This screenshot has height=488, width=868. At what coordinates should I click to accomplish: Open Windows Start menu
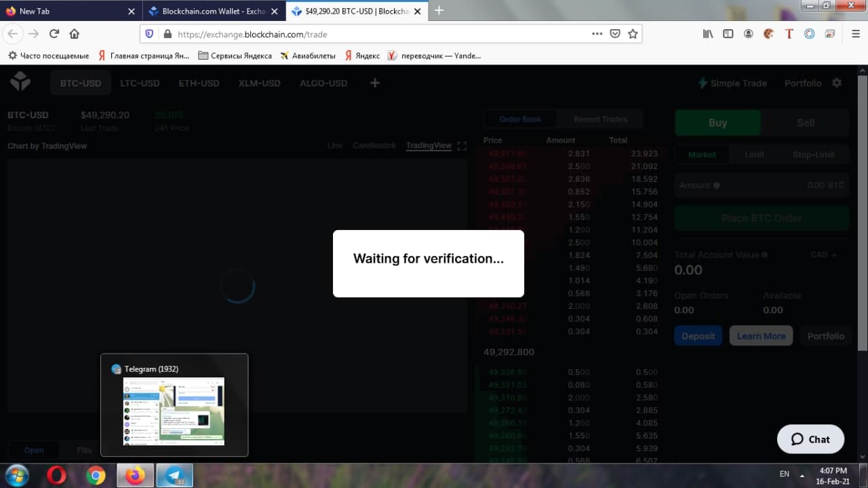tap(16, 475)
